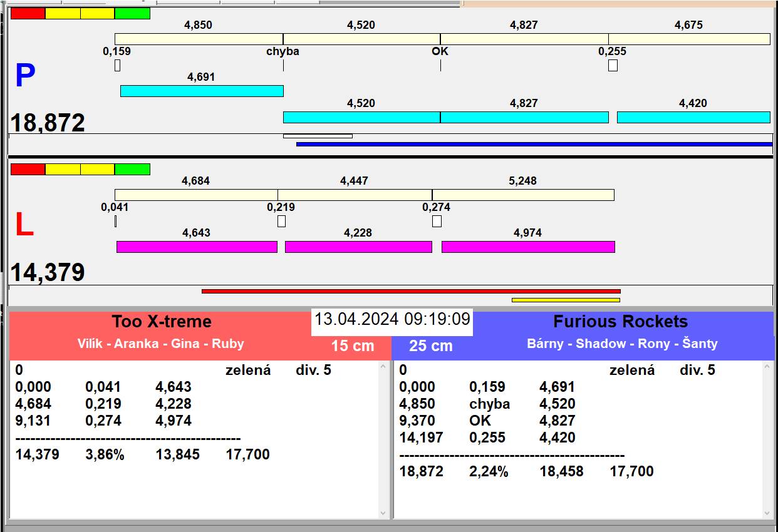
Task: Click 'div. 5' in the Furious Rockets results
Action: tap(697, 370)
